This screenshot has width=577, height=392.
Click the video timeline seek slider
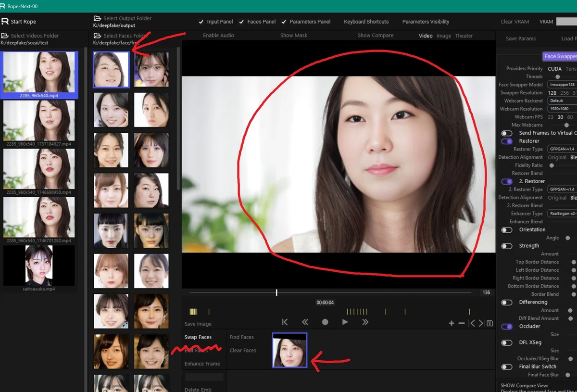(x=330, y=292)
